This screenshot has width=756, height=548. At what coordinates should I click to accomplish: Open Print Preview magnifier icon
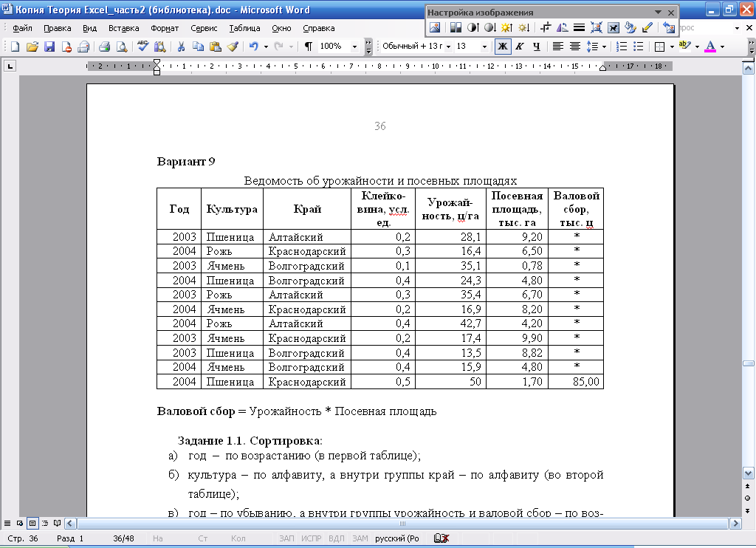(x=122, y=47)
